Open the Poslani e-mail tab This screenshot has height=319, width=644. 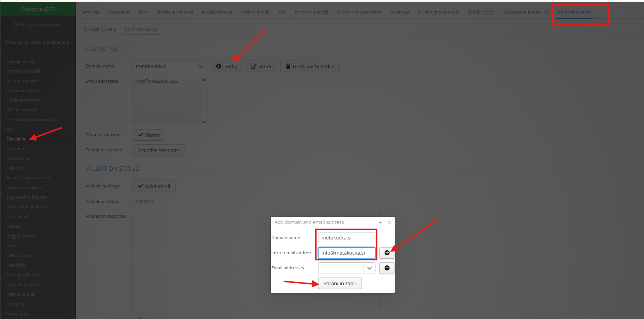(255, 12)
